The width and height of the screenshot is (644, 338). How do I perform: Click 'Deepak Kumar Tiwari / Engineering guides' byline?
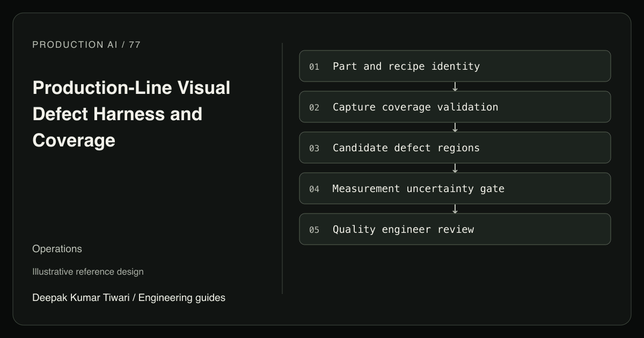point(129,297)
